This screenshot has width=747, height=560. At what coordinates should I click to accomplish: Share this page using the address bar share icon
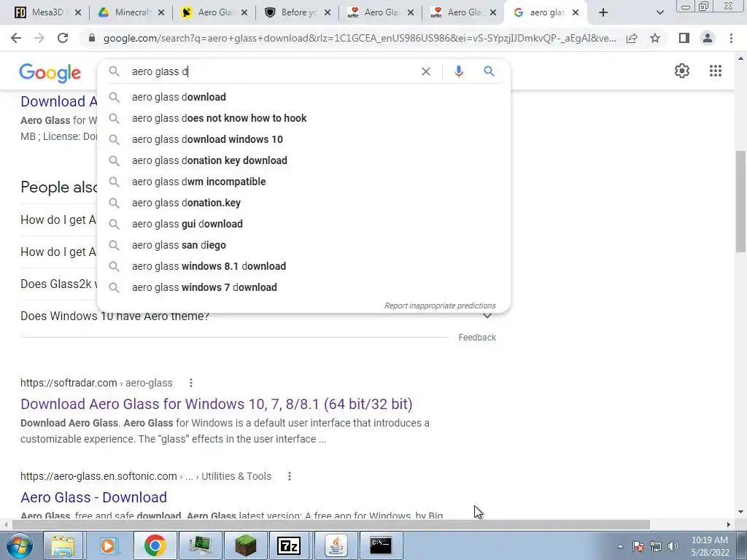[632, 38]
